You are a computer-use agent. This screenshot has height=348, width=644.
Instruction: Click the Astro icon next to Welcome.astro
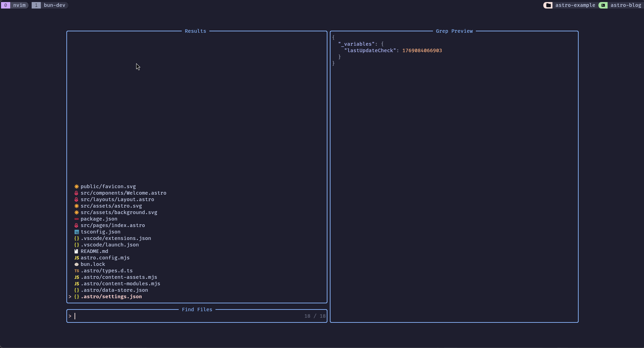pos(77,193)
